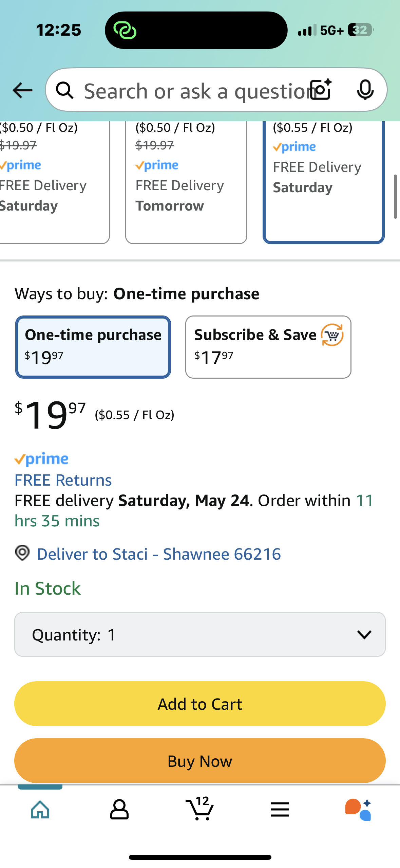Click the Buy Now button

(x=200, y=761)
